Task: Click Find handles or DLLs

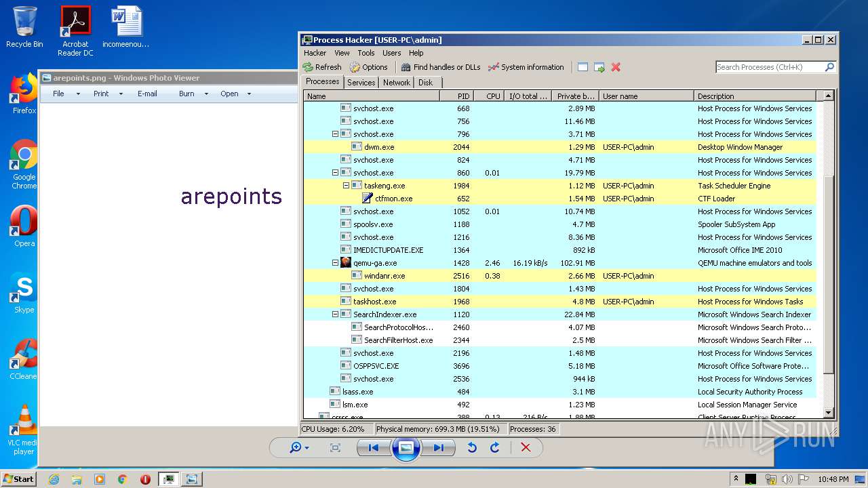Action: pos(440,67)
